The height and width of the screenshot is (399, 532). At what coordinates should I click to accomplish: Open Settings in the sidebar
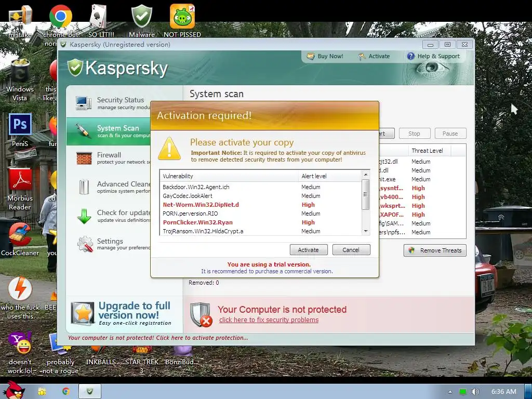click(109, 244)
